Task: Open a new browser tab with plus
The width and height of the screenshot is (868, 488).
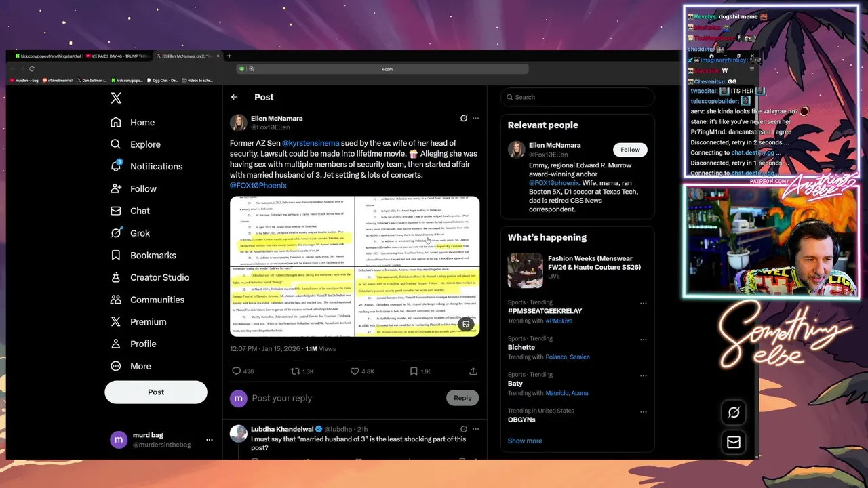Action: 229,56
